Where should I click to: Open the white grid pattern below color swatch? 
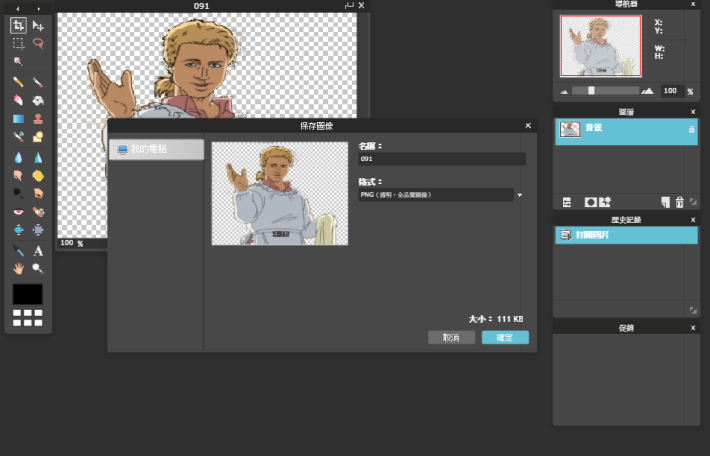coord(28,318)
